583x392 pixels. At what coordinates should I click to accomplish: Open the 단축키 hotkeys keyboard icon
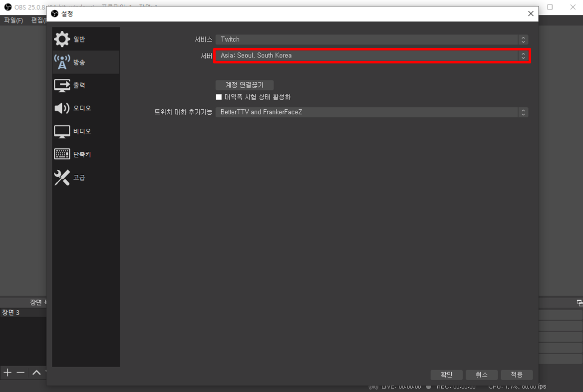pyautogui.click(x=62, y=154)
